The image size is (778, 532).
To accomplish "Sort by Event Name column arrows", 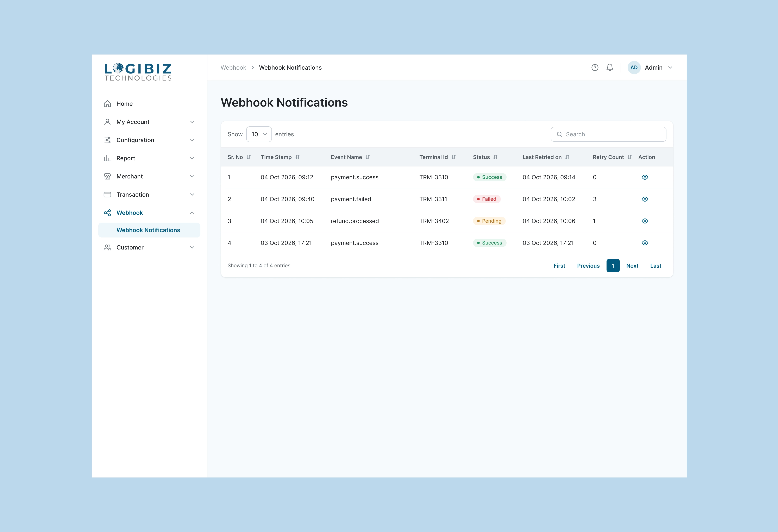I will click(368, 157).
